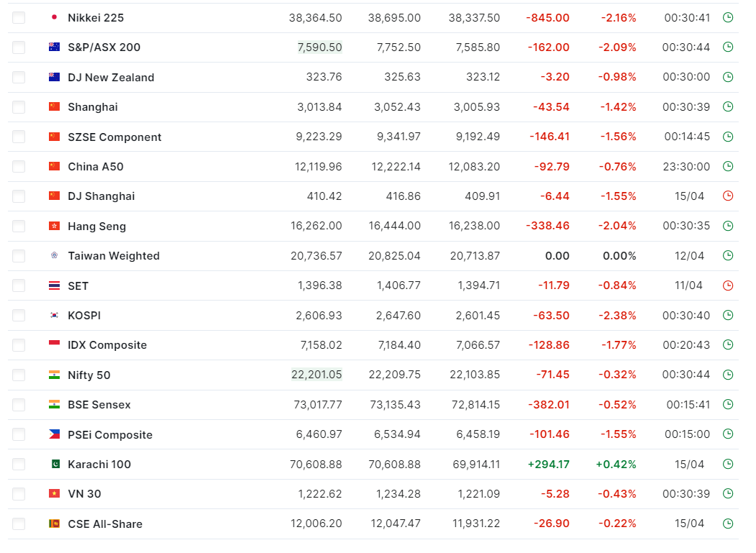Click the red clock icon in SET row
The height and width of the screenshot is (553, 756).
(728, 285)
